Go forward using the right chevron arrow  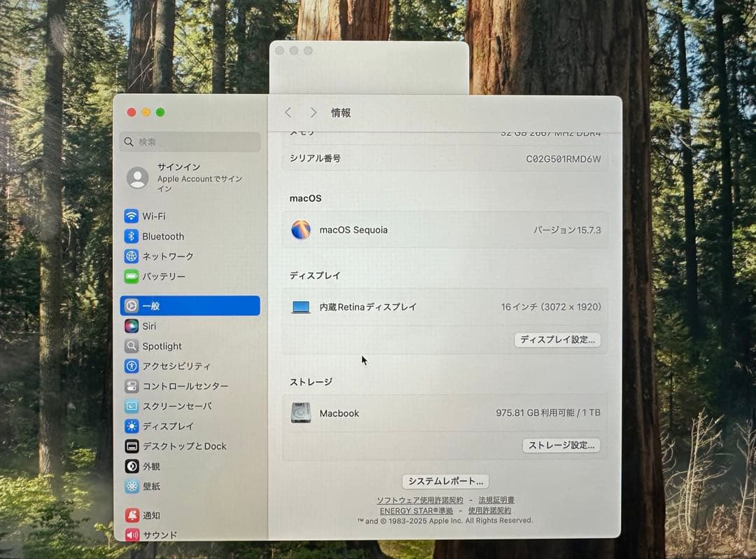pos(313,112)
